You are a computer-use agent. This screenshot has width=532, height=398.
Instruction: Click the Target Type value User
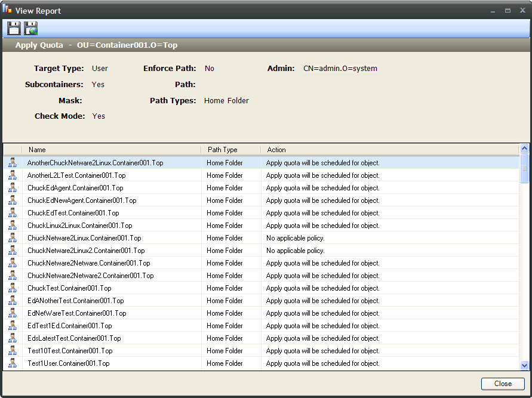(x=100, y=69)
